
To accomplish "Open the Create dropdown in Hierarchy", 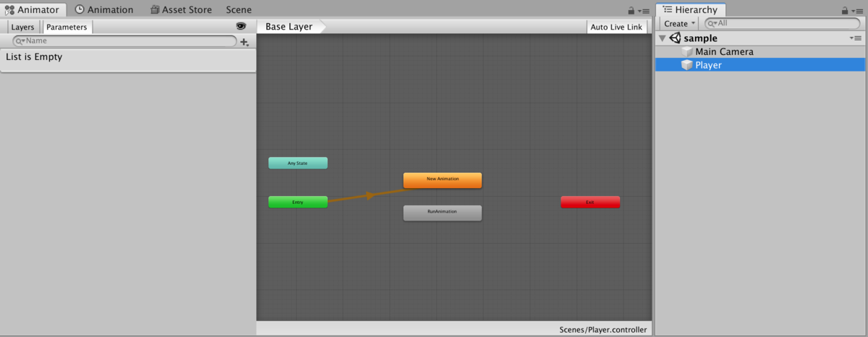I will (x=678, y=24).
